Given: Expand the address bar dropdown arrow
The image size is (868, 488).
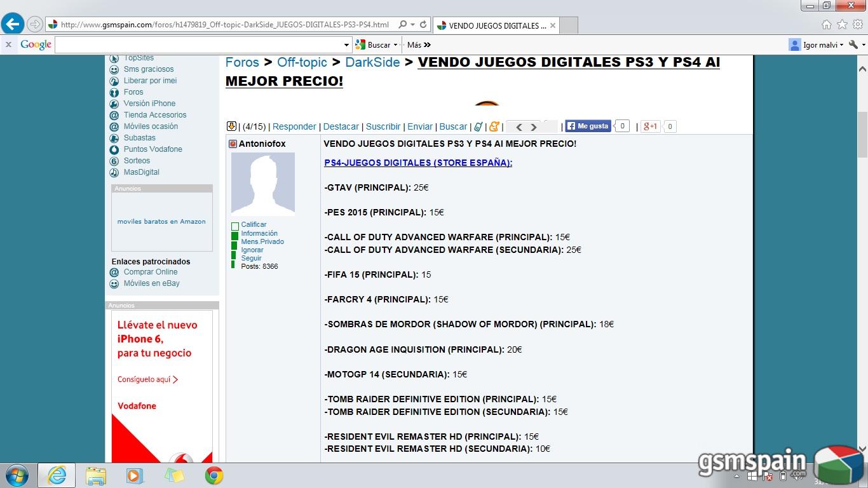Looking at the screenshot, I should [412, 25].
